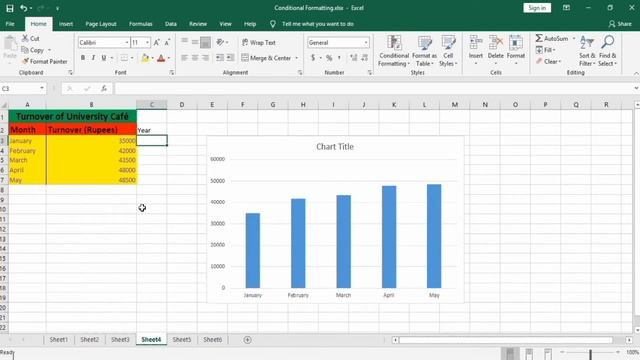Open Cell Styles gallery
This screenshot has height=360, width=640.
448,51
